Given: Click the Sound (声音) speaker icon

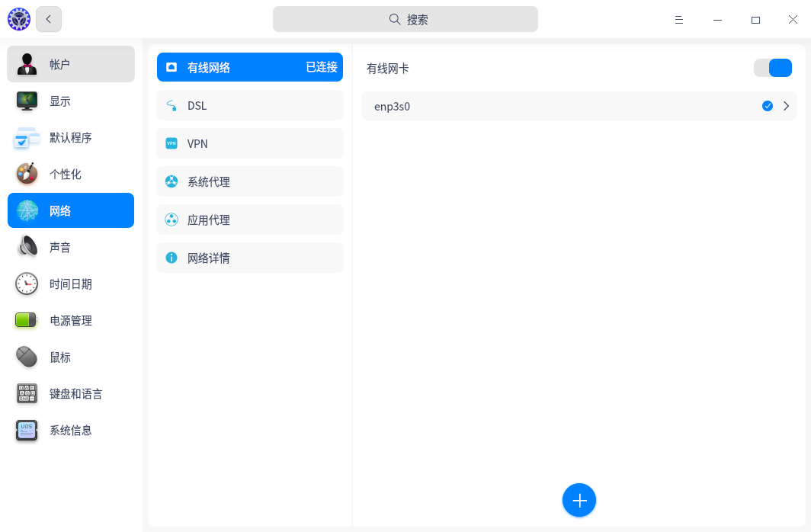Looking at the screenshot, I should [x=27, y=247].
